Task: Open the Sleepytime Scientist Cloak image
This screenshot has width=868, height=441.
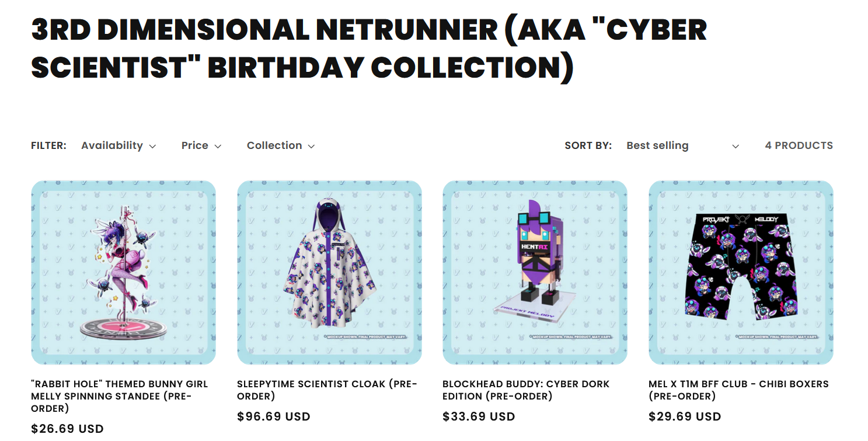Action: click(329, 273)
